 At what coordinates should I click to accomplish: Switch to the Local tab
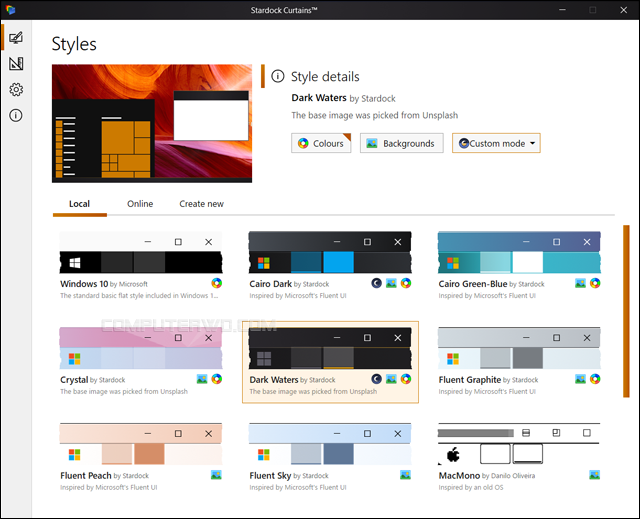click(80, 204)
